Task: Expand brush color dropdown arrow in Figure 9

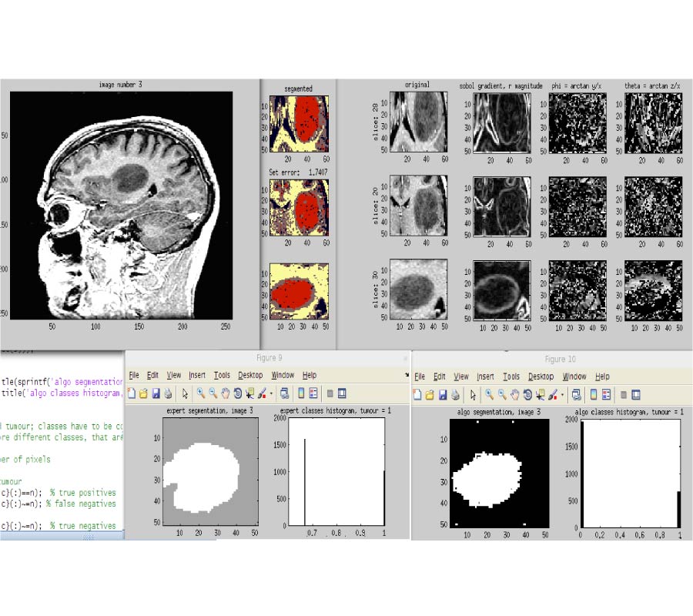Action: pos(271,394)
